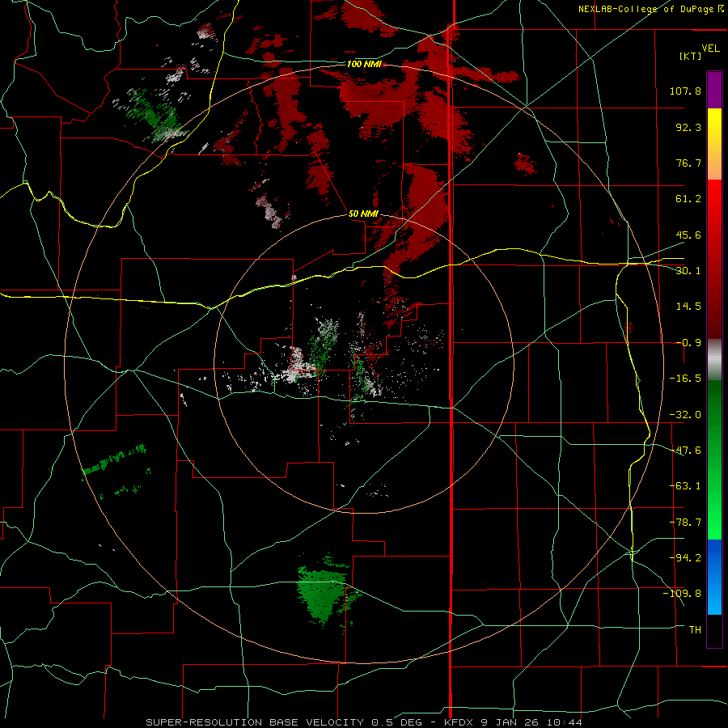This screenshot has width=728, height=728.
Task: Click the -0.9 velocity legend value
Action: [x=688, y=343]
